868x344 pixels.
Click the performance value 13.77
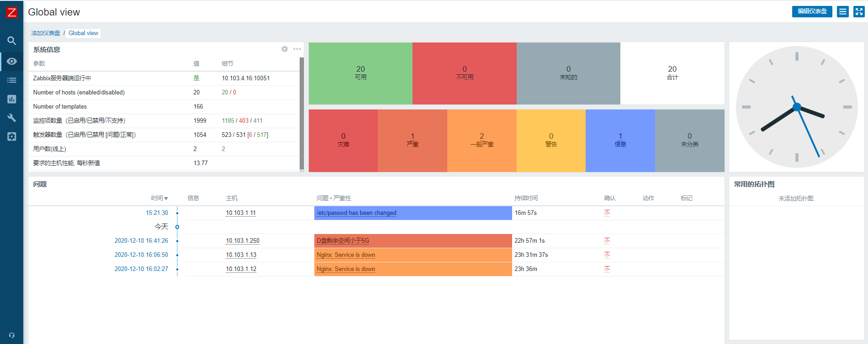coord(201,163)
